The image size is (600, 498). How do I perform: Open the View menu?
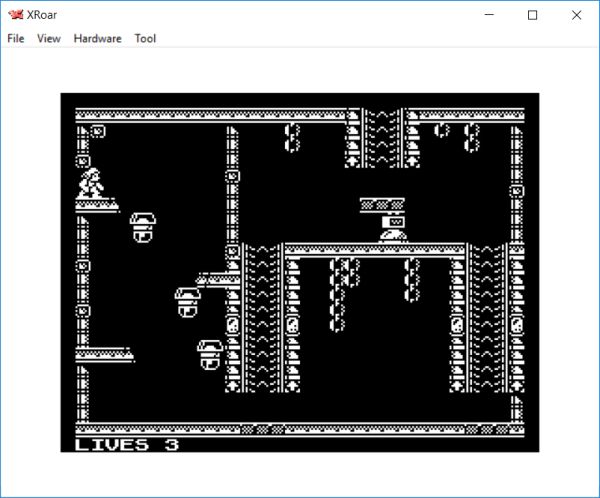coord(48,39)
